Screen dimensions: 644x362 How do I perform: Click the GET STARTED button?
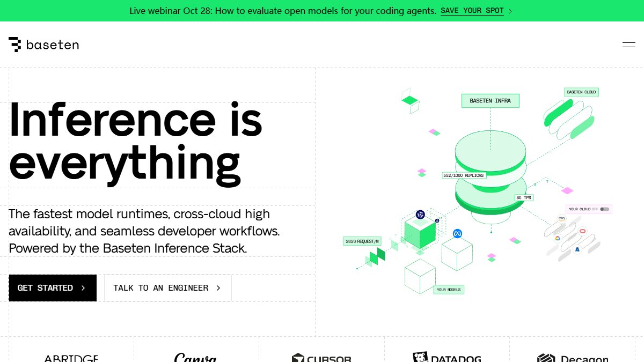(x=53, y=288)
